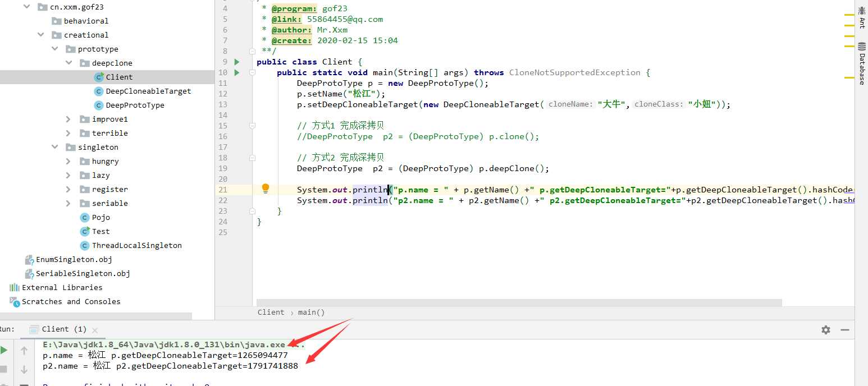Expand the lazy package
Screen dimensions: 868x386
(68, 175)
